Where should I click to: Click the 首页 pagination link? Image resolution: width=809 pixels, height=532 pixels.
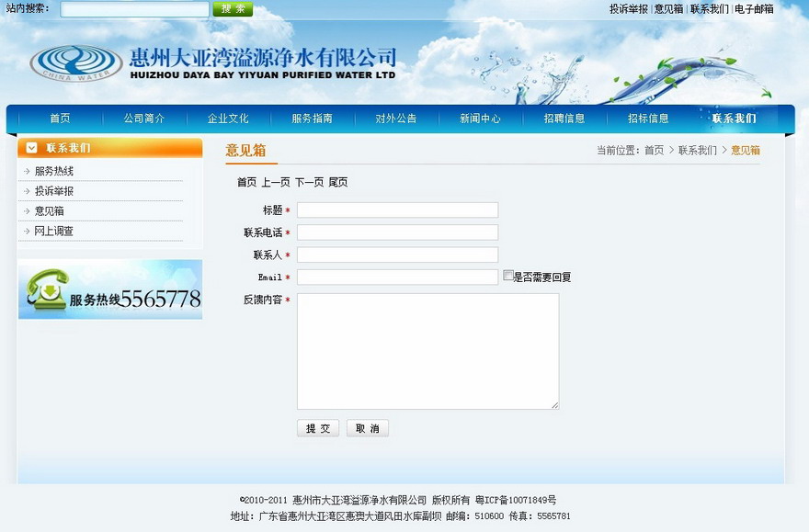[246, 182]
